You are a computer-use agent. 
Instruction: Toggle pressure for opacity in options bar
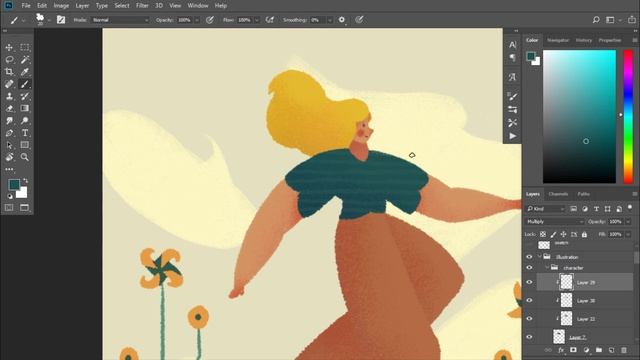coord(210,20)
